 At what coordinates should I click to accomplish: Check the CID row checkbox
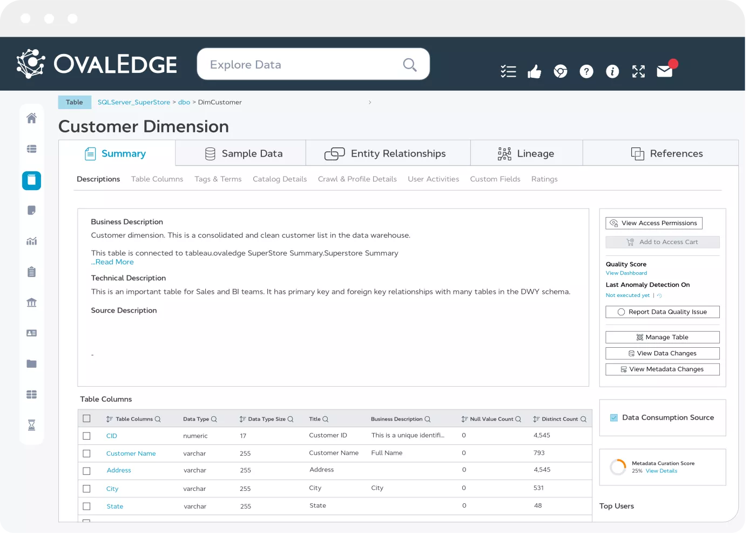pyautogui.click(x=87, y=436)
